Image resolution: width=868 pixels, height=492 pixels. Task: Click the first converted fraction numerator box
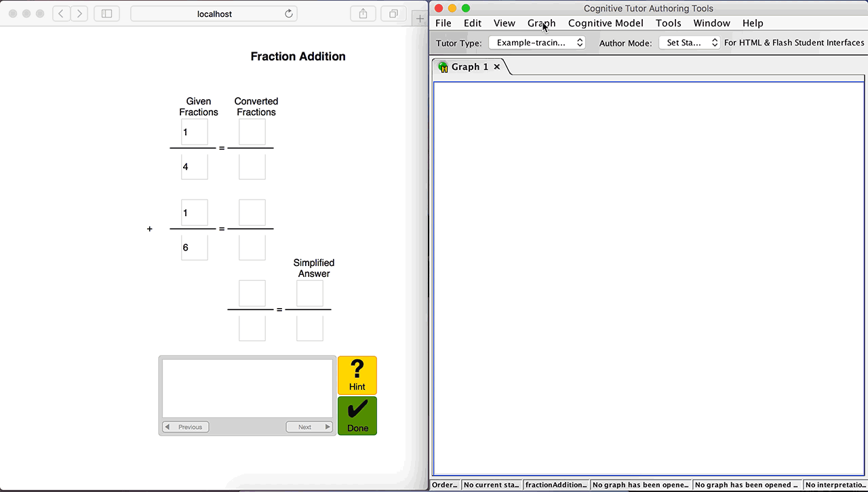(252, 132)
